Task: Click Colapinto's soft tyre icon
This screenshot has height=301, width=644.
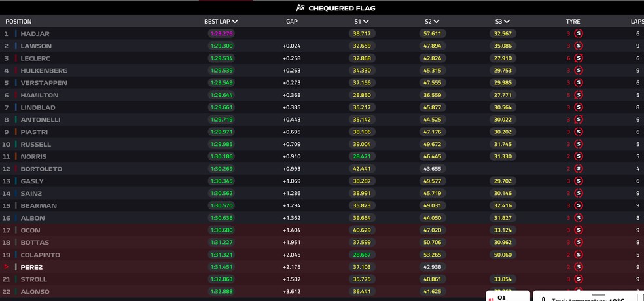Action: pyautogui.click(x=579, y=255)
